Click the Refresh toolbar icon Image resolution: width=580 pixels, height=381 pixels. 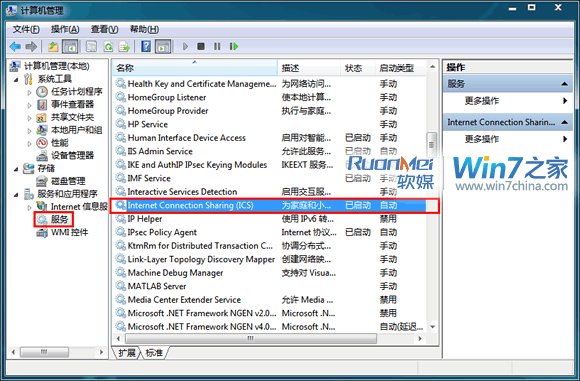tap(108, 47)
